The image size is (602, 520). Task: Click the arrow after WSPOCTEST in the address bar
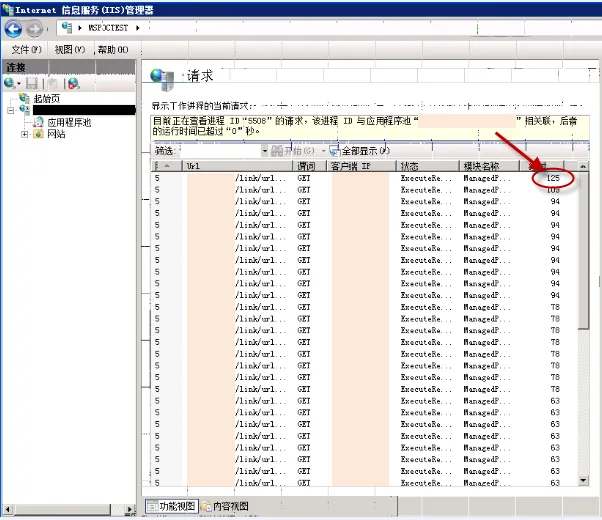pos(137,28)
